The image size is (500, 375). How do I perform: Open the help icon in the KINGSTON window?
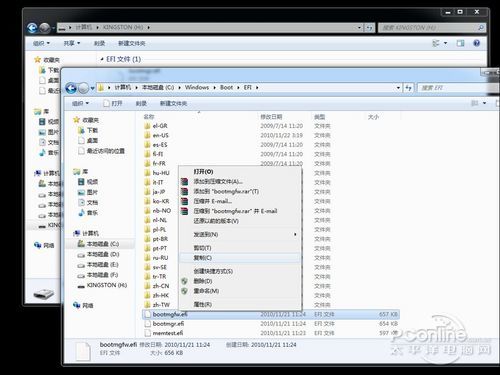pos(477,43)
